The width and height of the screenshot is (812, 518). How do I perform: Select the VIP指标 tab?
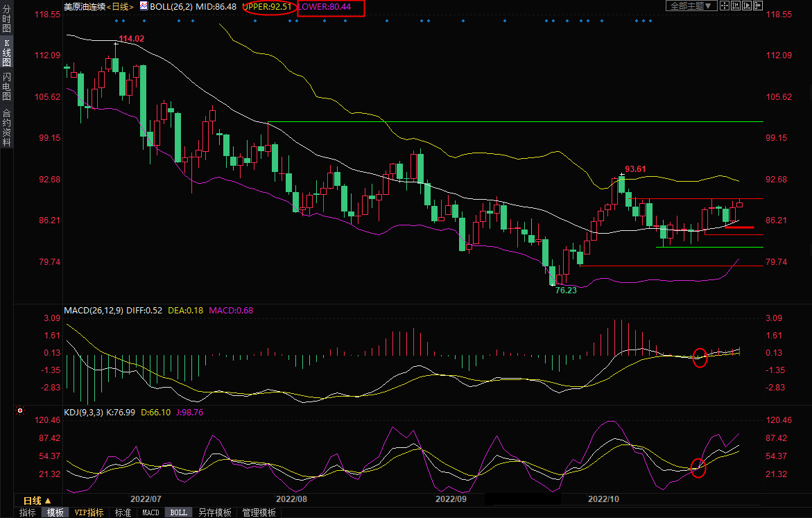point(89,512)
